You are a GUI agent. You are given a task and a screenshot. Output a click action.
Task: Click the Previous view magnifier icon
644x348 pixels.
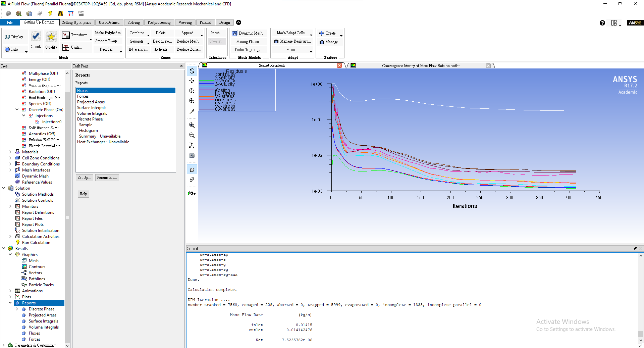click(192, 135)
